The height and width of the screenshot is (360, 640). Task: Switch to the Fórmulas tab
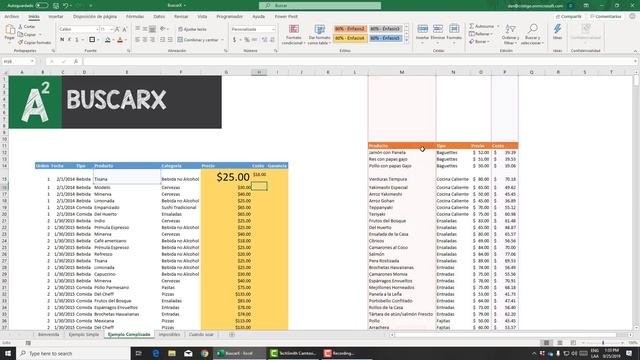pyautogui.click(x=135, y=17)
